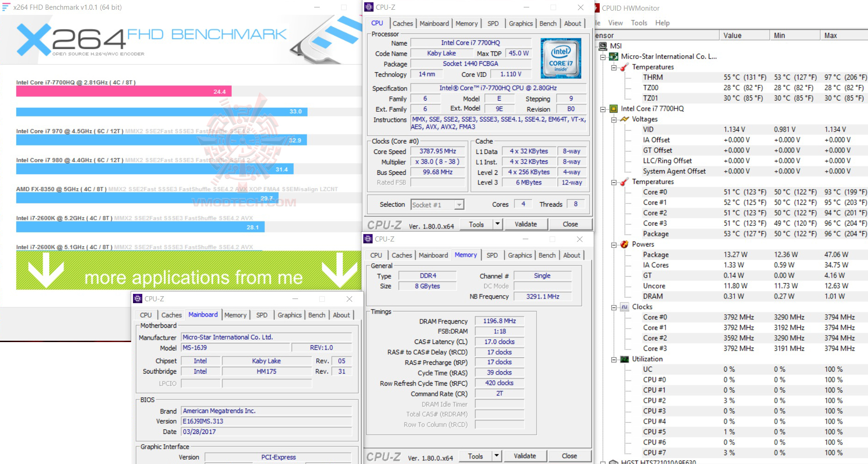This screenshot has width=868, height=464.
Task: Click the Voltages icon under Intel Core i7 7700HQ
Action: 626,119
